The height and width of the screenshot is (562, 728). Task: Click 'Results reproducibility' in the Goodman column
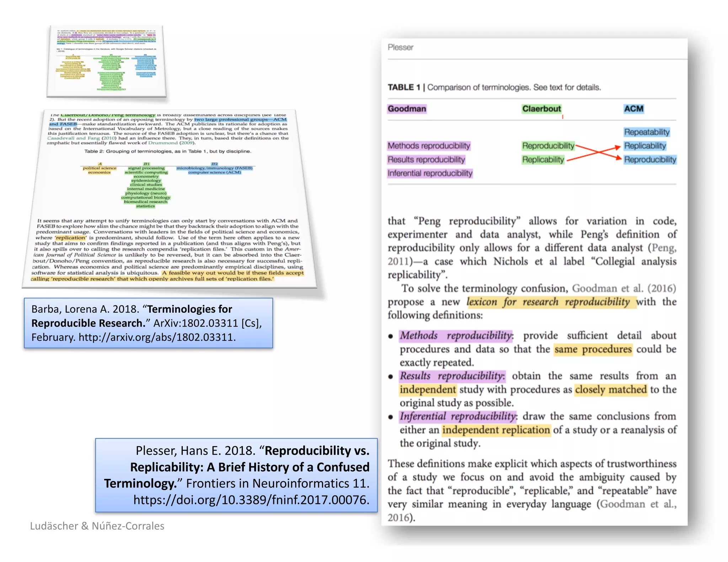[x=426, y=160]
